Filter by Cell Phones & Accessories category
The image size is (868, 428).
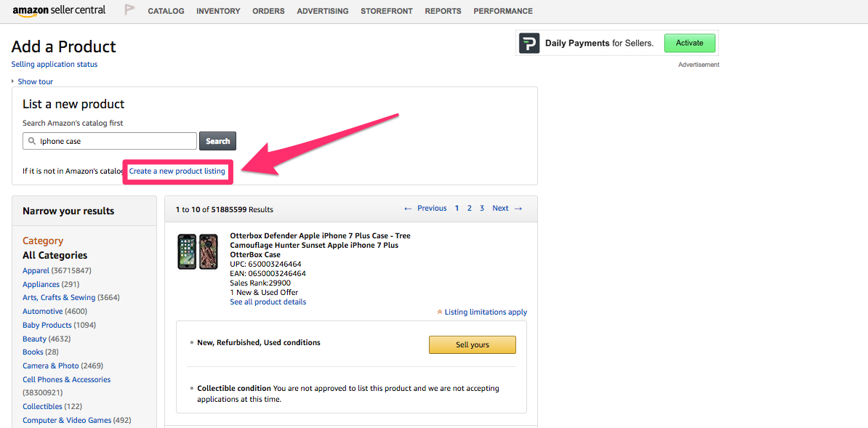66,379
